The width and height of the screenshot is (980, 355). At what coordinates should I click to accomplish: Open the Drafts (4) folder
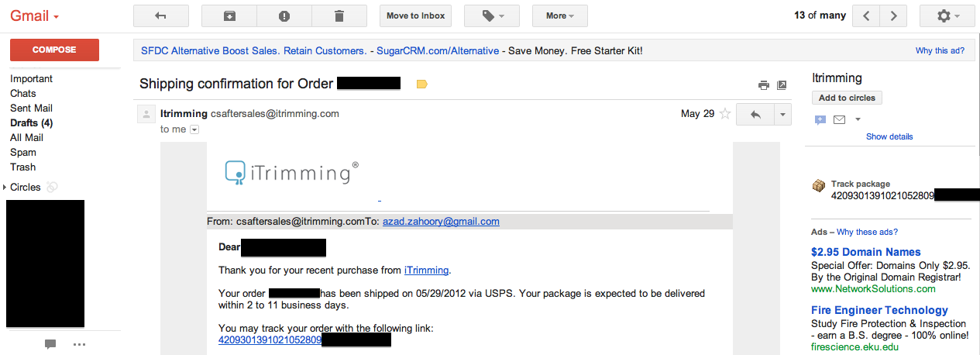[31, 123]
